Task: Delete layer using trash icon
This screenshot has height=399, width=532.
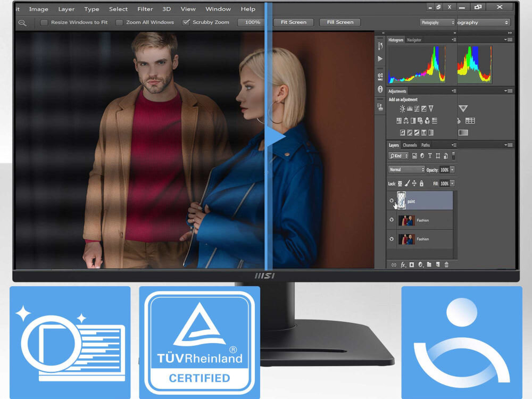Action: [x=446, y=264]
